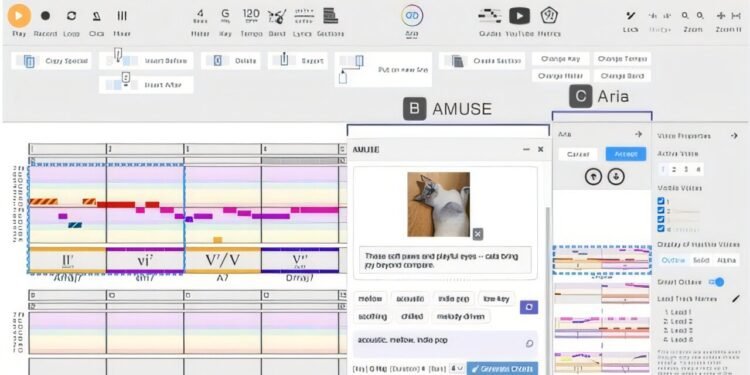Select the chilled tag
The image size is (750, 375).
(412, 316)
